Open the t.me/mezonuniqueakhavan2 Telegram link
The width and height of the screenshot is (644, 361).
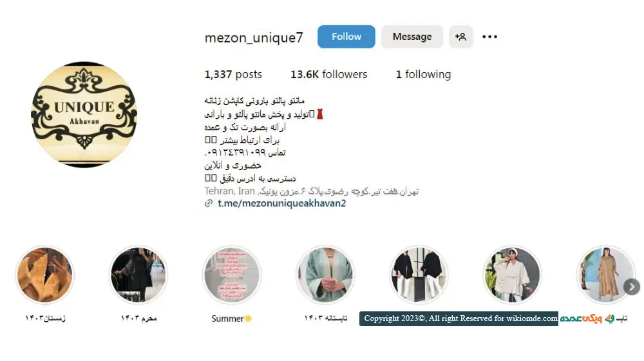(282, 203)
